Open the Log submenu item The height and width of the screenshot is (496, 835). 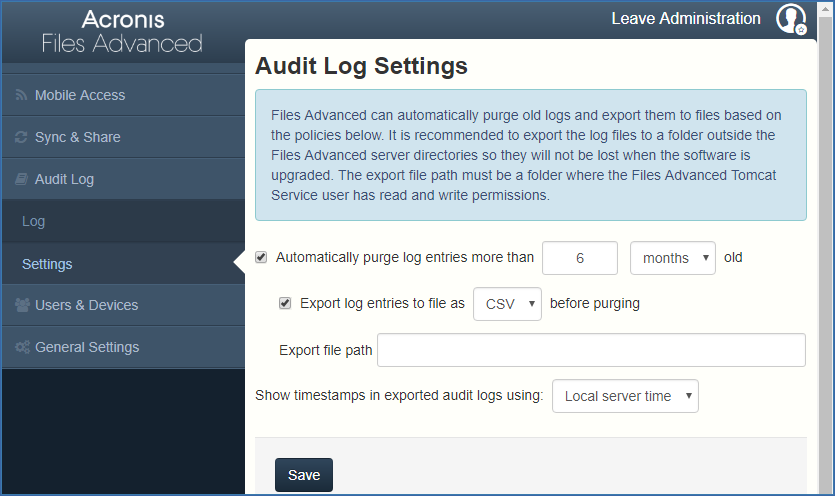click(x=124, y=221)
